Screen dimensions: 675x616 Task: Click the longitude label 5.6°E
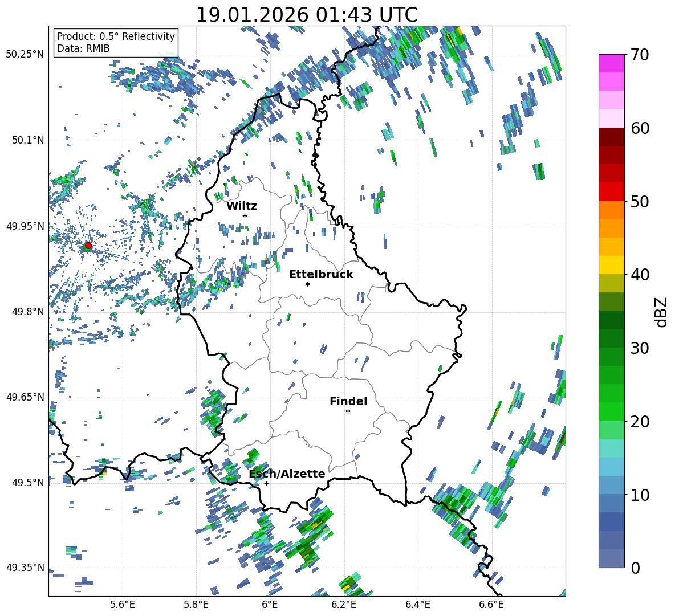coord(123,605)
